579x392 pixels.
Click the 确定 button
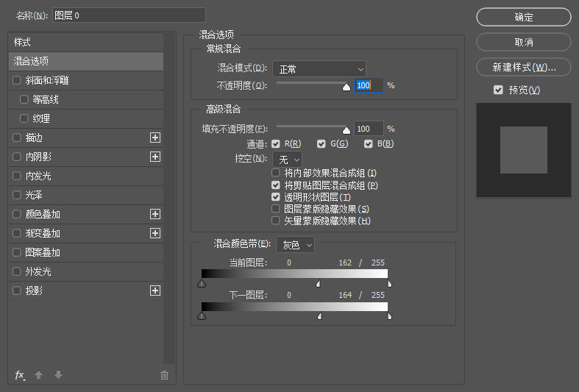pyautogui.click(x=524, y=17)
